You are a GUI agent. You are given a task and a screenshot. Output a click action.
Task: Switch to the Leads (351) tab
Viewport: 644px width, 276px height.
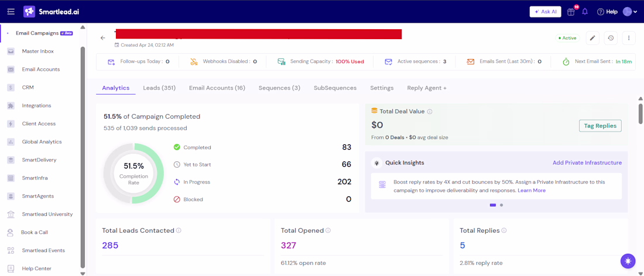click(x=159, y=88)
